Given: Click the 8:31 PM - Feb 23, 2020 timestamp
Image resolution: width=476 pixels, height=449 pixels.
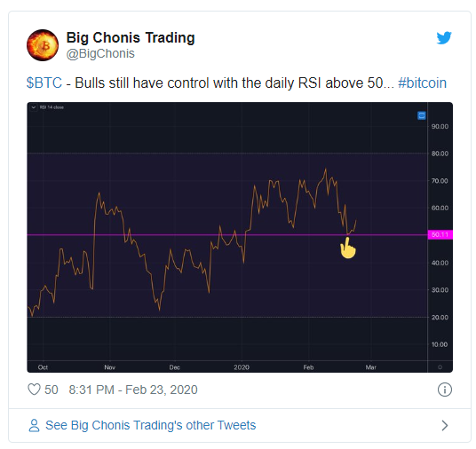Looking at the screenshot, I should pos(133,390).
